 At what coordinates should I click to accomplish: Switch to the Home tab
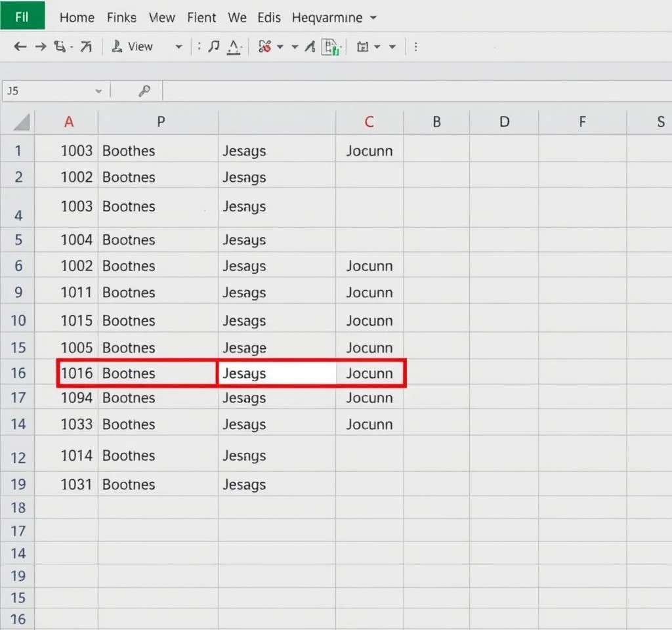coord(77,18)
